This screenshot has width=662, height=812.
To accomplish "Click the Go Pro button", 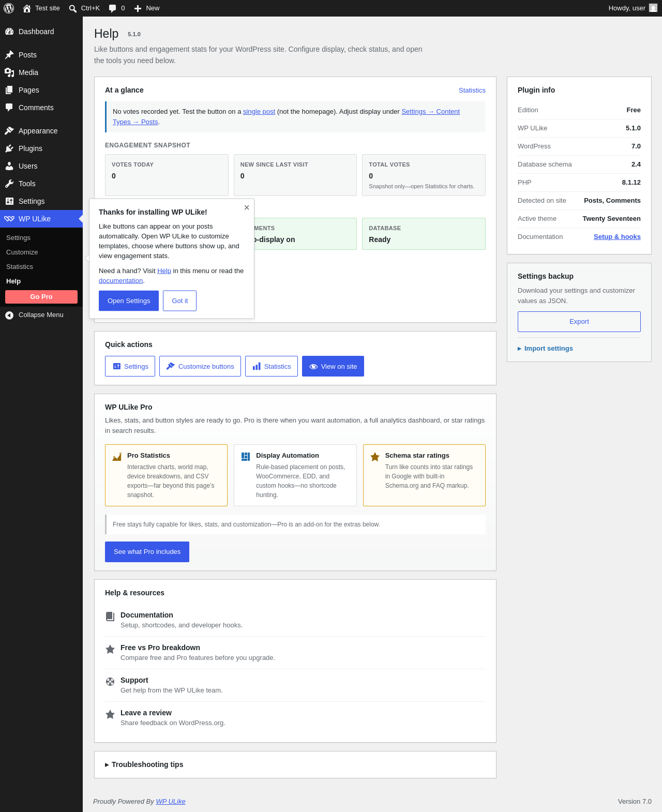I will click(41, 297).
